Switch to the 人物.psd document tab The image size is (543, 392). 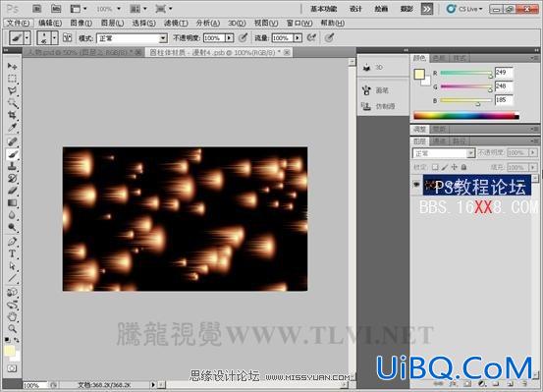pyautogui.click(x=84, y=52)
